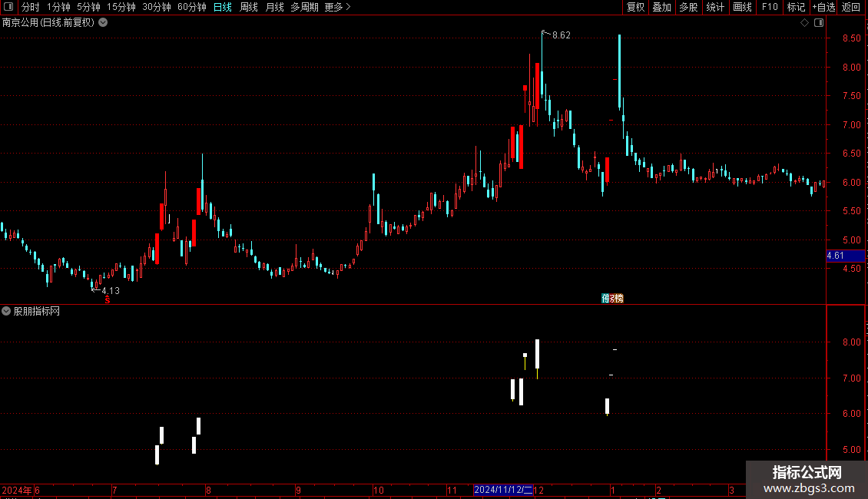Screen dimensions: 868x499
Task: Expand the 更多 periods menu
Action: [337, 7]
